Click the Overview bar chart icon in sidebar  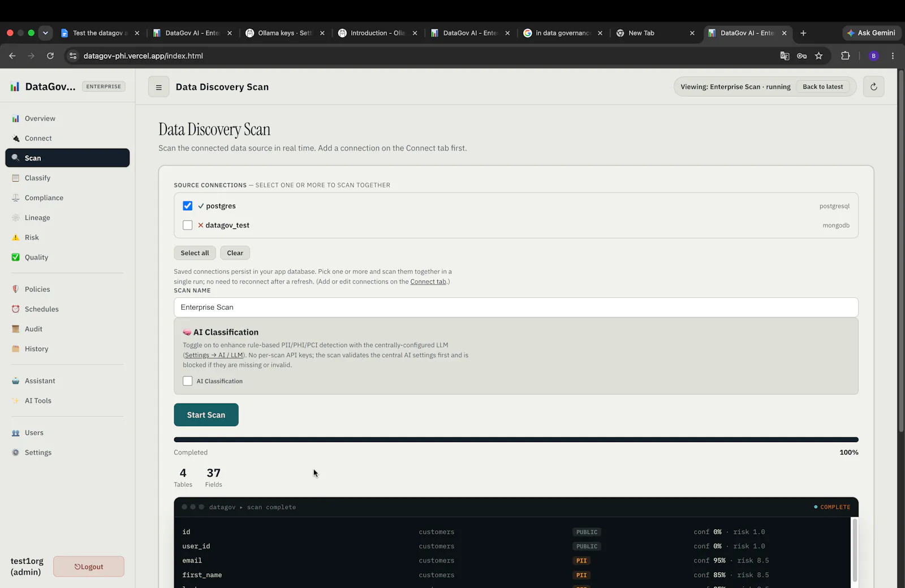pyautogui.click(x=16, y=119)
